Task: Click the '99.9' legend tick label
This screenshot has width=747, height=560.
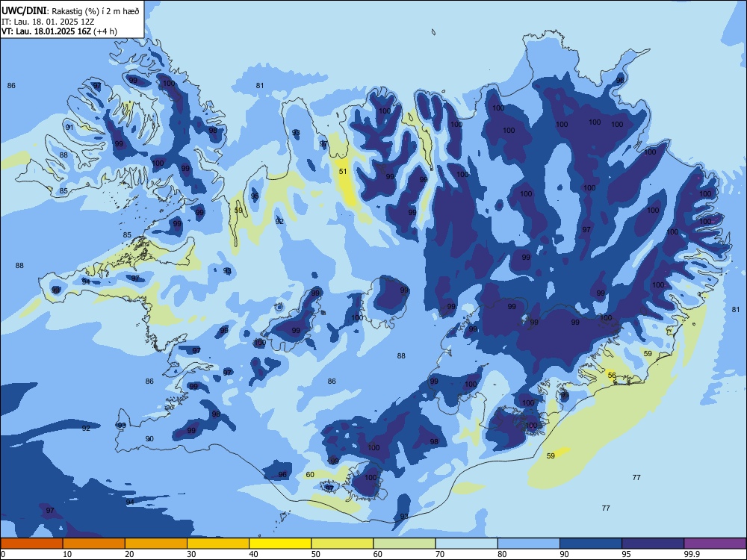Action: [691, 554]
